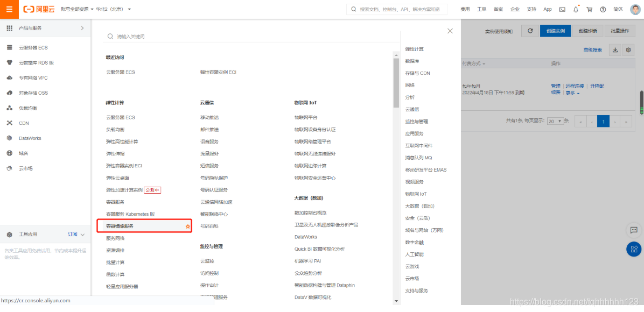Change the per-page count dropdown showing 20
The image size is (644, 312).
[x=555, y=121]
